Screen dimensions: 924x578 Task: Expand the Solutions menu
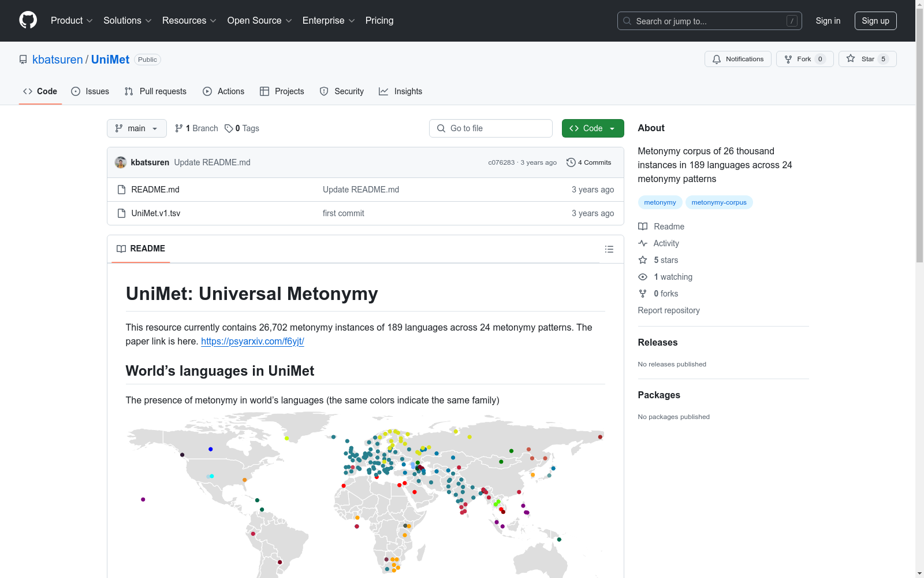(x=128, y=21)
